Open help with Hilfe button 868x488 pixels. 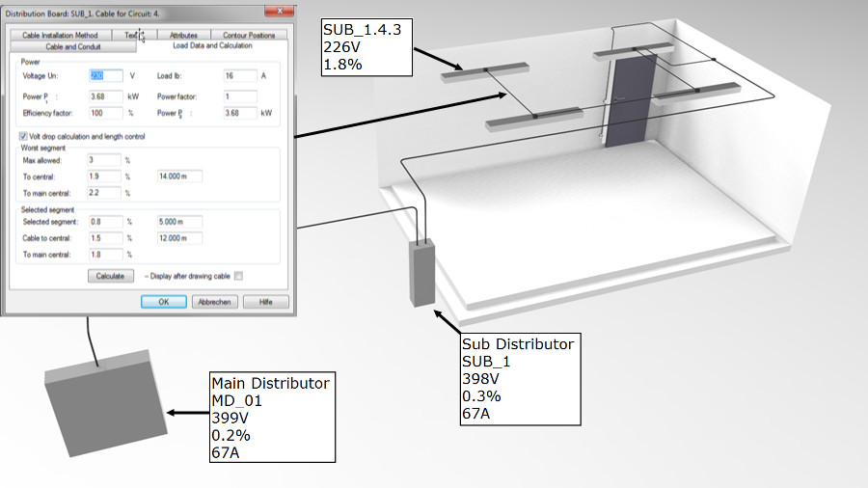pyautogui.click(x=265, y=302)
